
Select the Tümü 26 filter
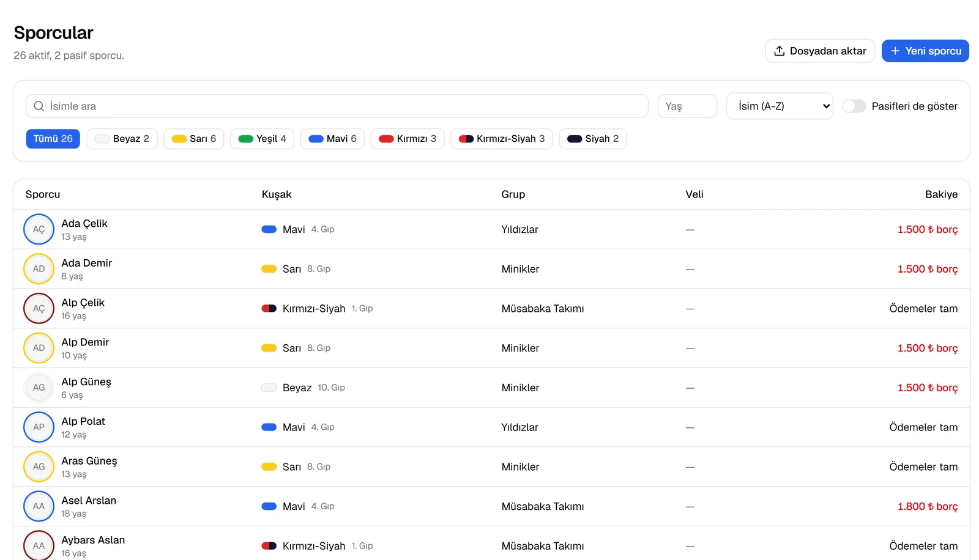tap(53, 139)
